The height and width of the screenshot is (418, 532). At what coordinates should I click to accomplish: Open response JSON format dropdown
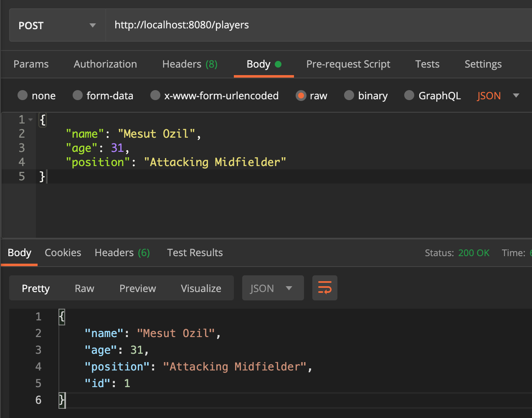coord(272,288)
